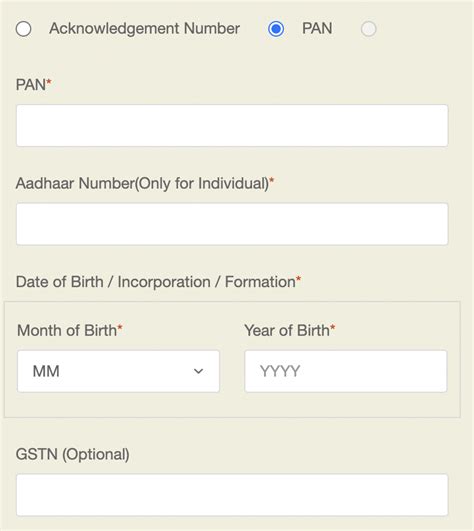Click the red asterisk after Aadhaar label
The image size is (474, 531).
tap(272, 180)
